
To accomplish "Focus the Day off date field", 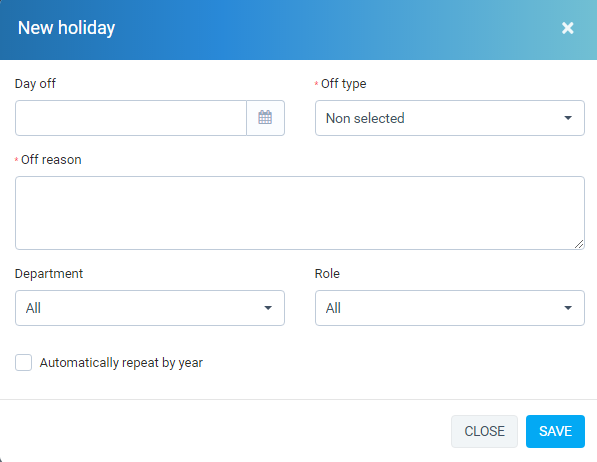I will tap(131, 118).
